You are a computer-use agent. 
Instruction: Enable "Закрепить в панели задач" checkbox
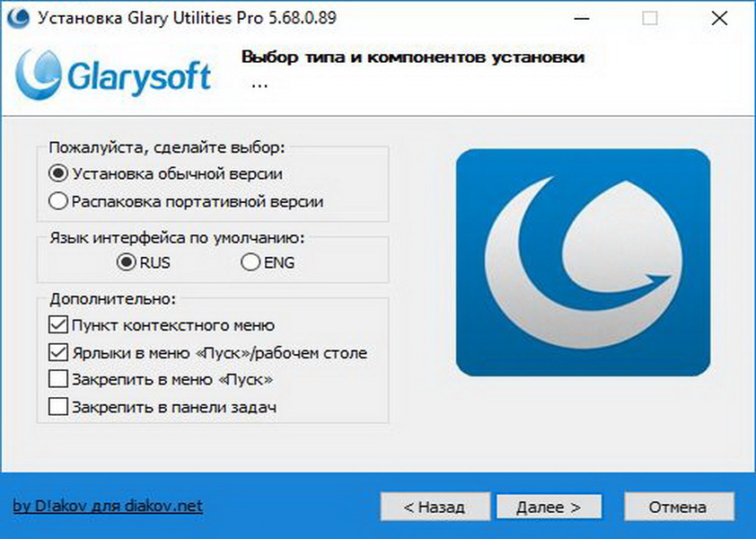[58, 407]
